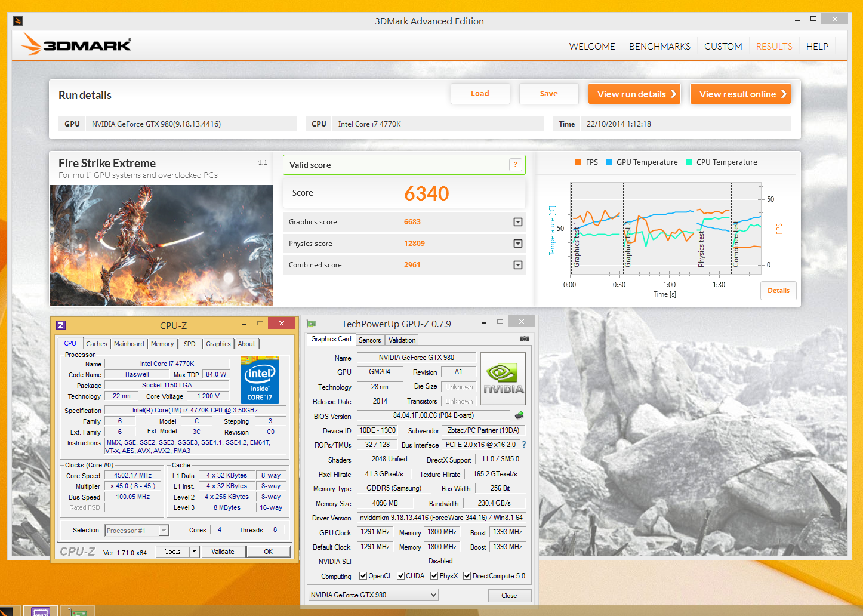Screen dimensions: 863x616
Task: Click the Save button
Action: (549, 94)
